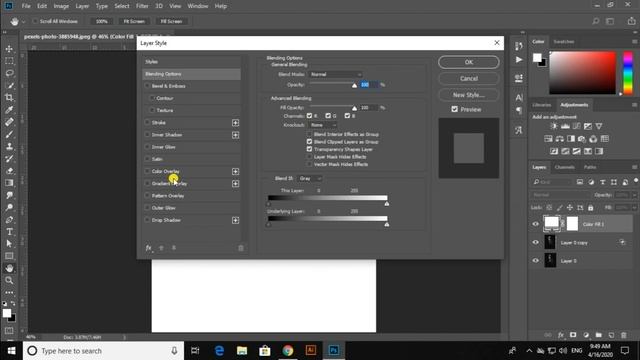Open the Blend Mode dropdown
The width and height of the screenshot is (640, 360).
pyautogui.click(x=335, y=74)
